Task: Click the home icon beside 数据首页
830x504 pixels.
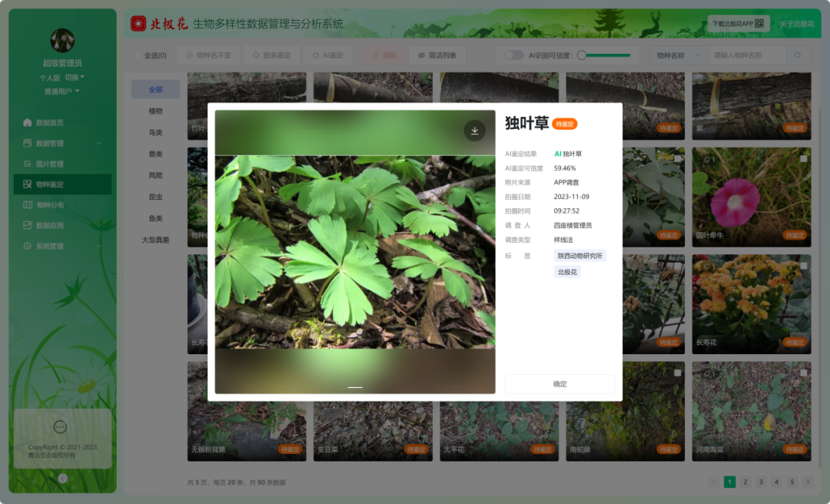Action: click(28, 122)
